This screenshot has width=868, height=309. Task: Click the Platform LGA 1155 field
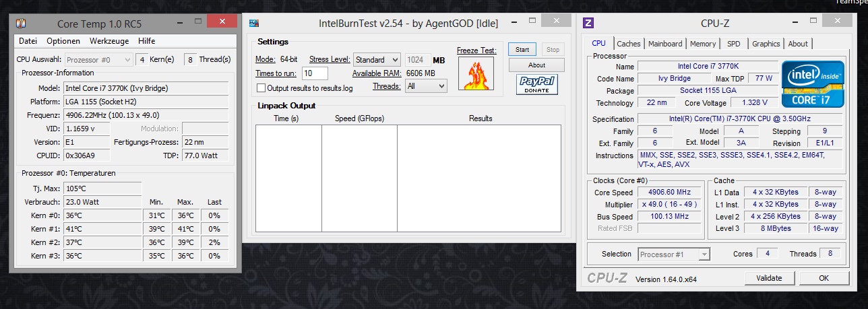pos(146,102)
